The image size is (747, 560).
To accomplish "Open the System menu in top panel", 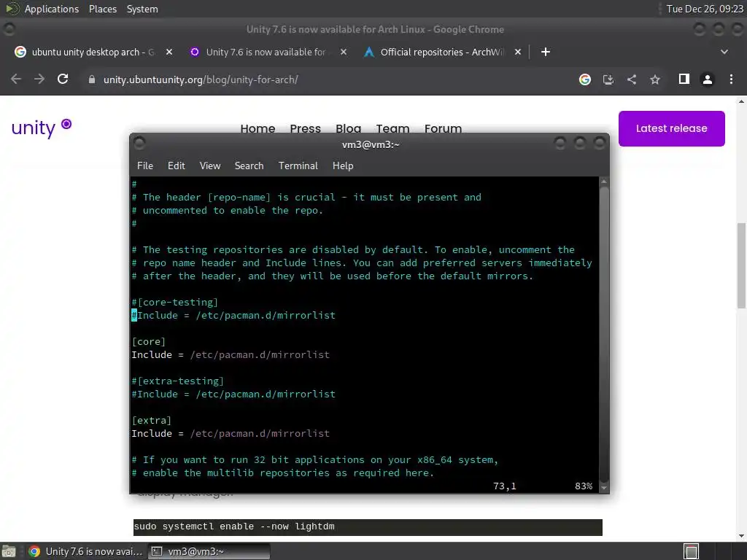I will (142, 9).
